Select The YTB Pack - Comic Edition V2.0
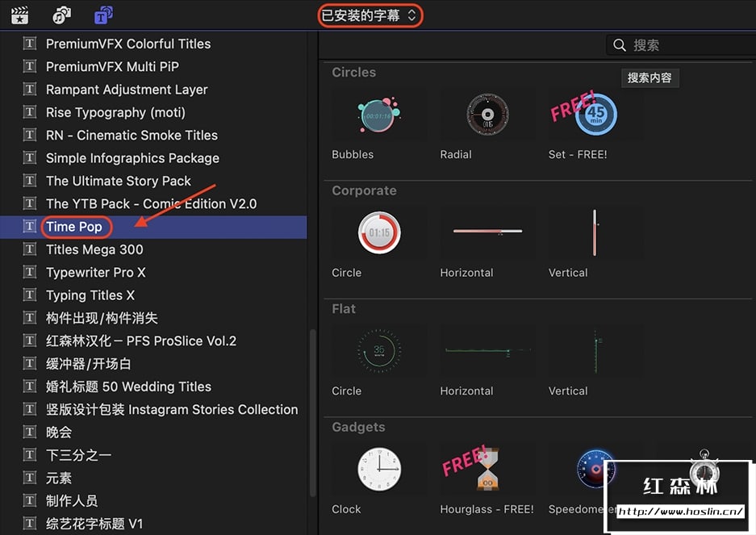The width and height of the screenshot is (756, 535). pos(153,203)
